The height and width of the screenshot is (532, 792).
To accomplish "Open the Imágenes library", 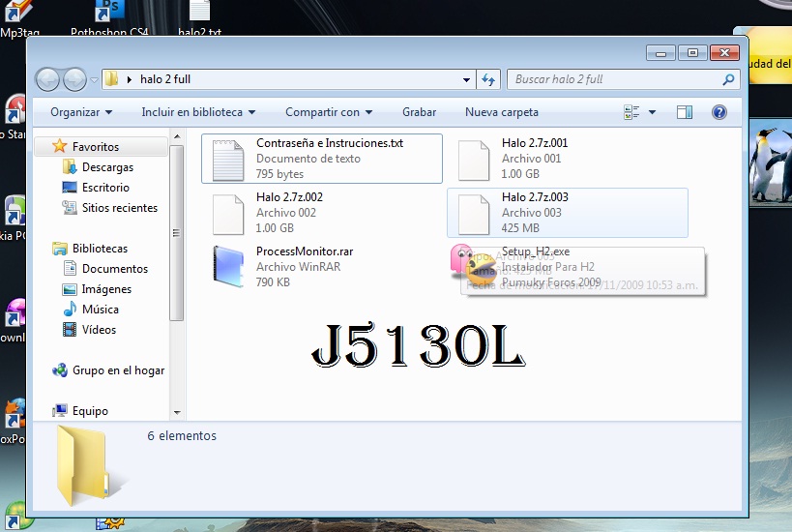I will (106, 289).
